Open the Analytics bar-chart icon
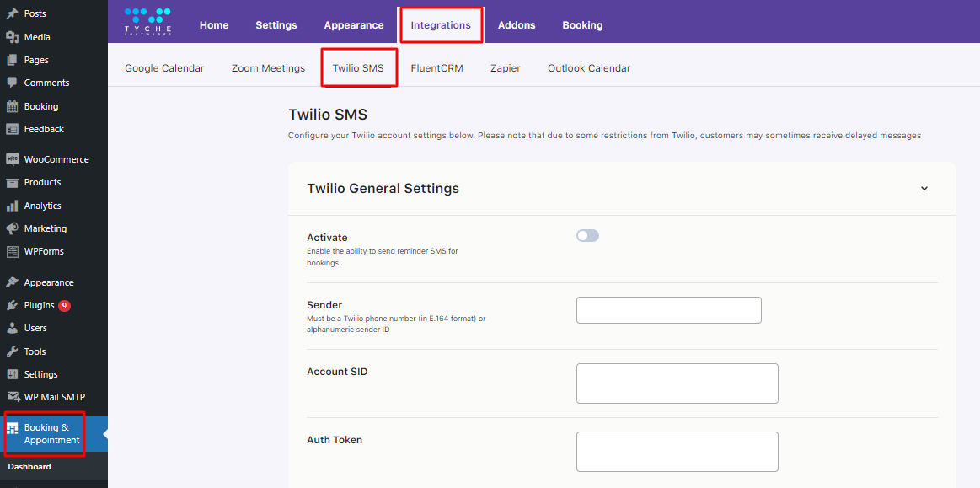The height and width of the screenshot is (488, 980). [13, 205]
